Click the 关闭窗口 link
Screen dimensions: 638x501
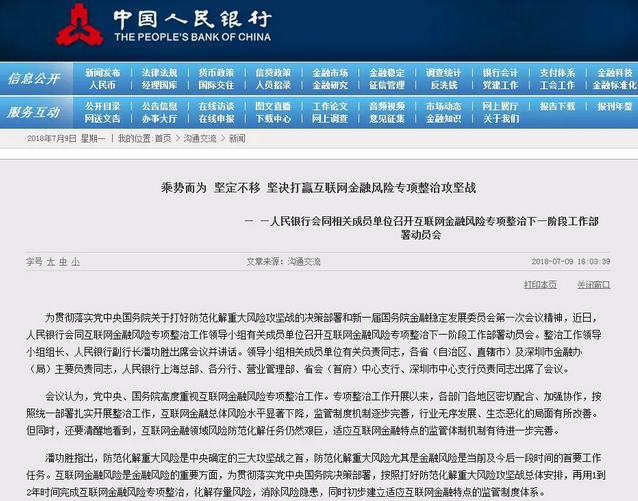click(x=594, y=285)
